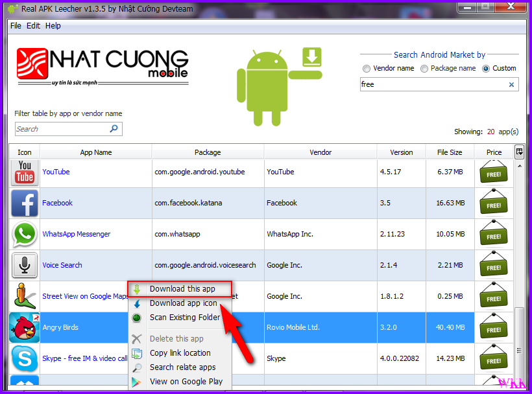
Task: Choose Search relate apps menu entry
Action: point(180,367)
